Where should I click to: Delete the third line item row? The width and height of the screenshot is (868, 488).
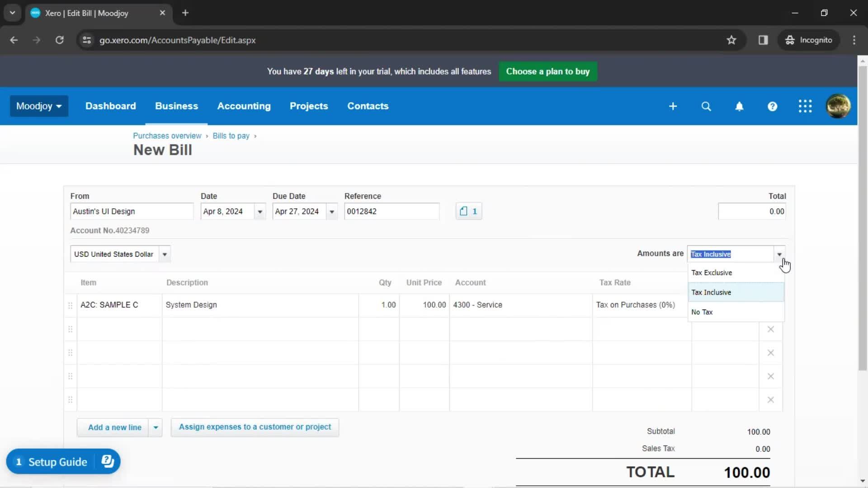tap(771, 353)
